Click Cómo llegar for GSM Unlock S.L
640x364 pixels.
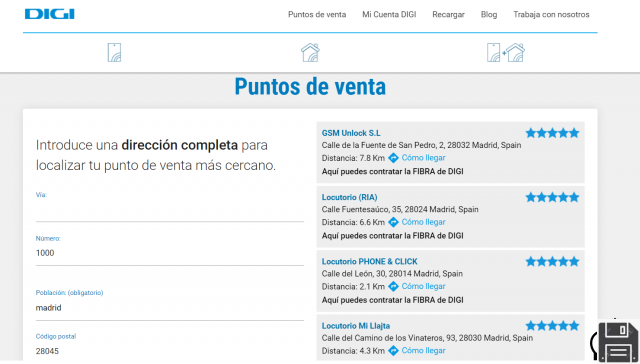click(423, 158)
